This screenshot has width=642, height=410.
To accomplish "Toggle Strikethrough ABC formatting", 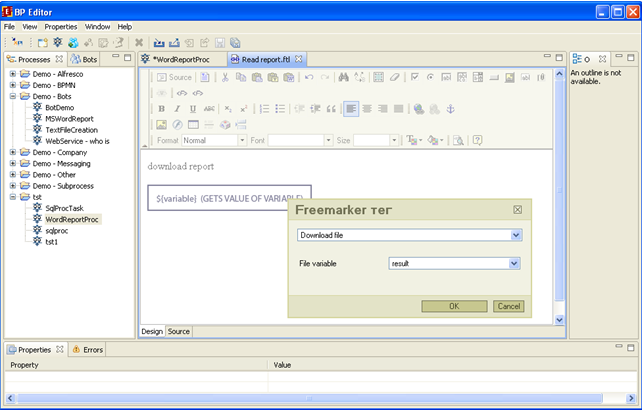I will point(209,109).
